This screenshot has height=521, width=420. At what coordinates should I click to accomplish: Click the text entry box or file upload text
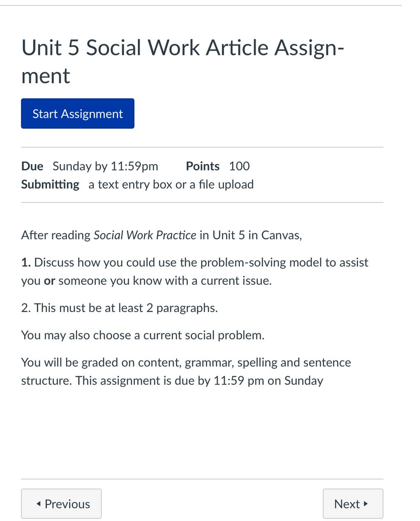(x=171, y=184)
